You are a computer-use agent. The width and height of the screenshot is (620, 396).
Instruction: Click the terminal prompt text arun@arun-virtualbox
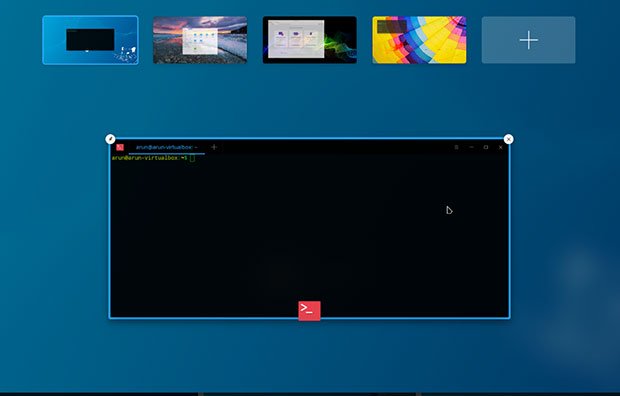click(146, 158)
